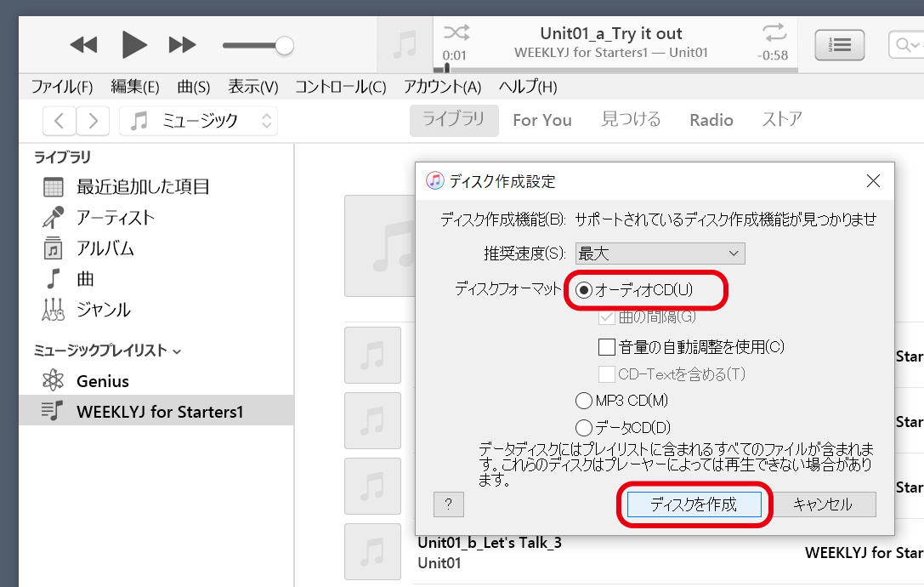Check 音量の自動調整を使用(C) checkbox
924x587 pixels.
click(x=606, y=347)
